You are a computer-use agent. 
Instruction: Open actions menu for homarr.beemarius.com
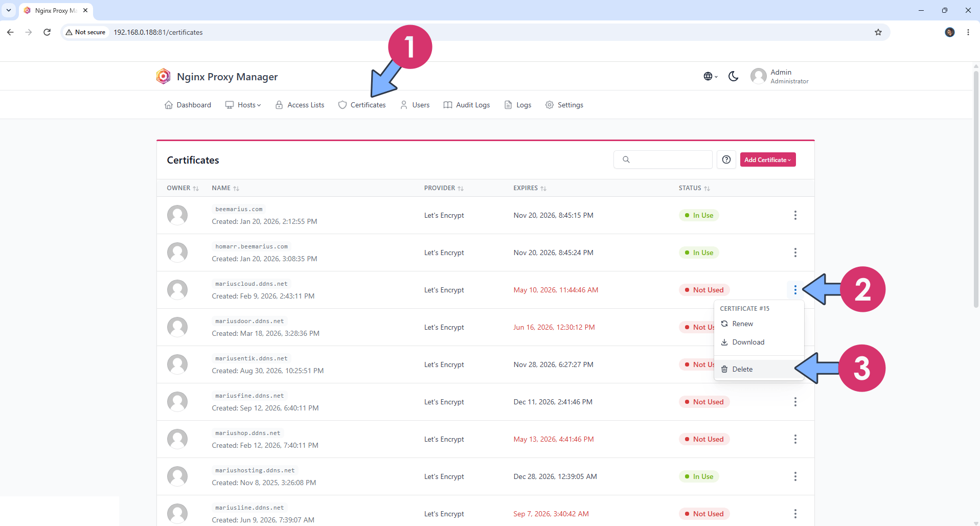[x=795, y=253]
